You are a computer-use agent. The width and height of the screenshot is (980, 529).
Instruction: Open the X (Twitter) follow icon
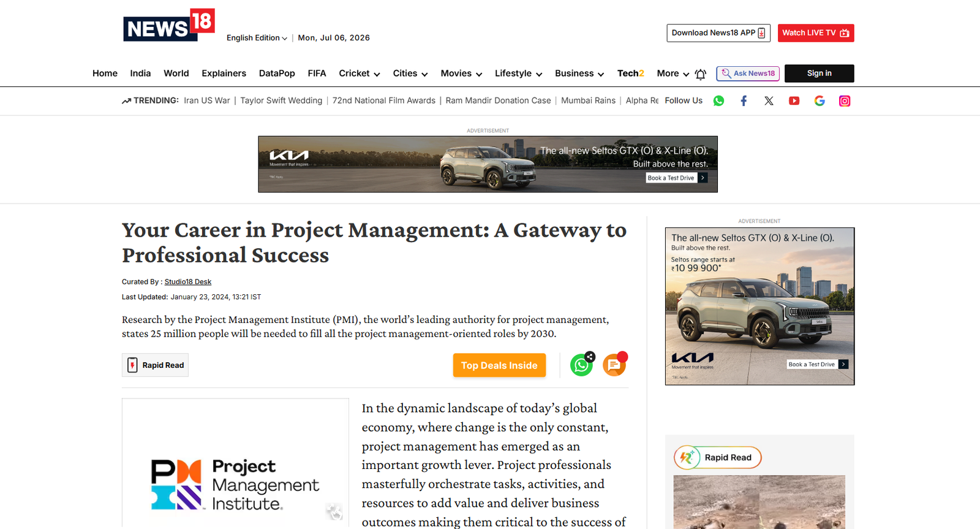pyautogui.click(x=769, y=101)
